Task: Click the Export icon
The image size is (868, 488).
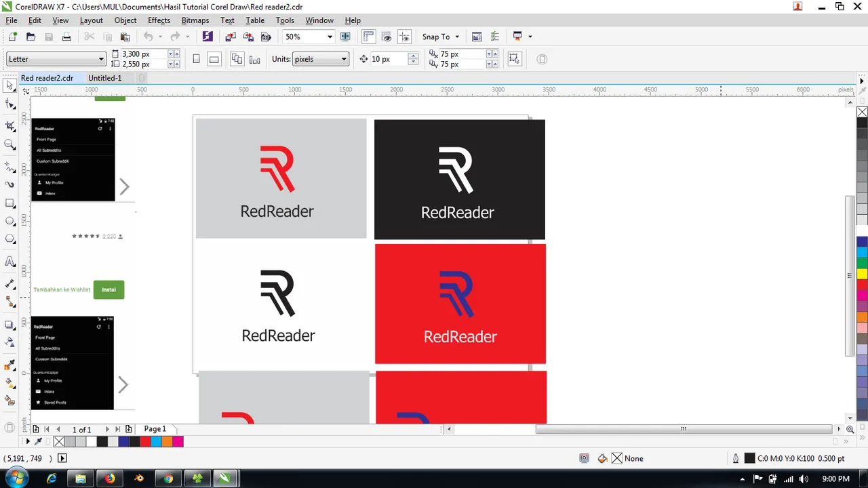Action: coord(248,37)
